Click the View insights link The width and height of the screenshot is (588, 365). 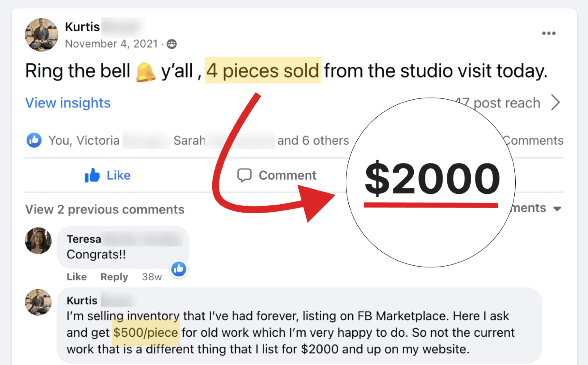pyautogui.click(x=68, y=103)
